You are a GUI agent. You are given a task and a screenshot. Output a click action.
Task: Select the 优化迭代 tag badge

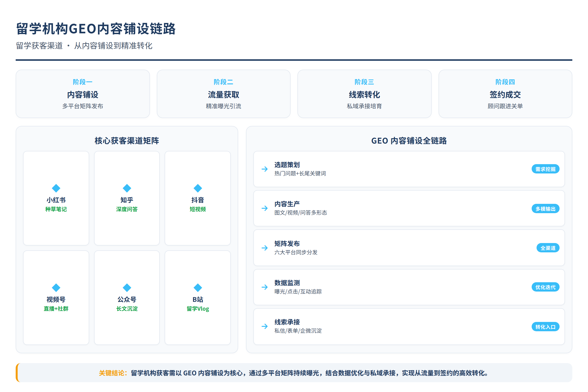tap(545, 287)
